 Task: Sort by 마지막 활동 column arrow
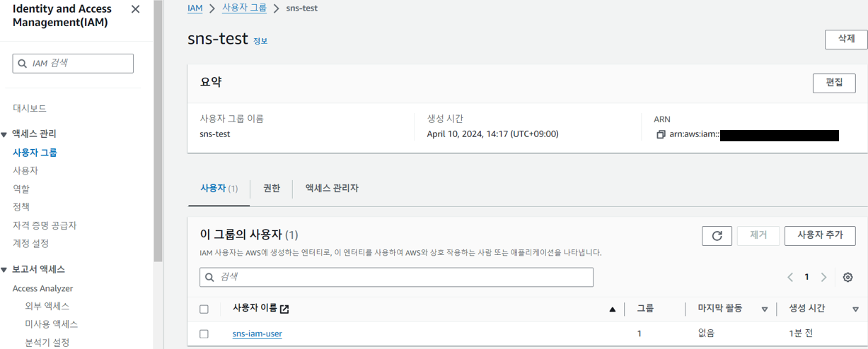(x=765, y=309)
